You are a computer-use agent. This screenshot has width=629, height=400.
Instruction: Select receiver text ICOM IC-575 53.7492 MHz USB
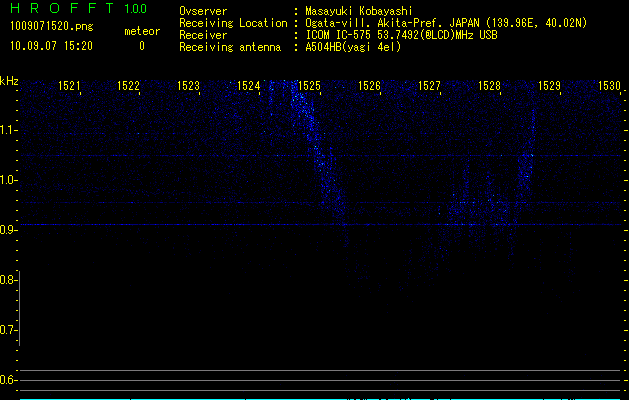click(401, 35)
